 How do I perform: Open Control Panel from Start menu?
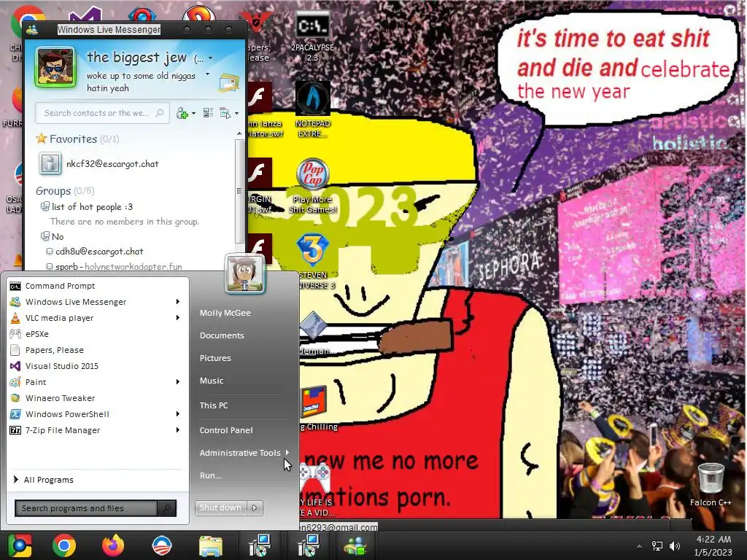click(226, 430)
